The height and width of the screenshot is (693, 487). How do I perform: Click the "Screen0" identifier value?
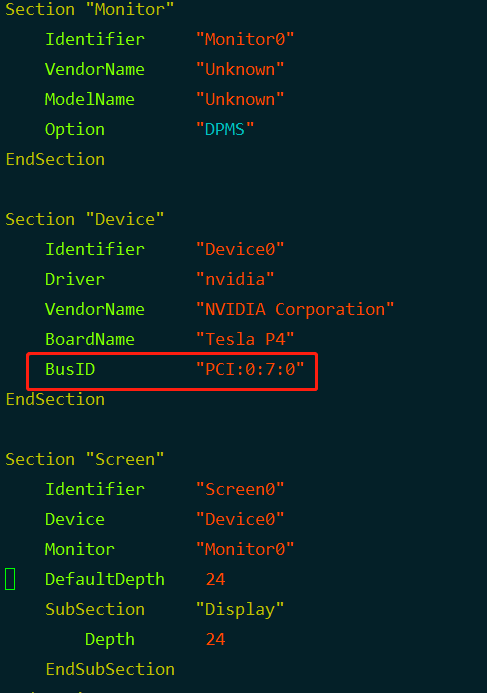240,489
